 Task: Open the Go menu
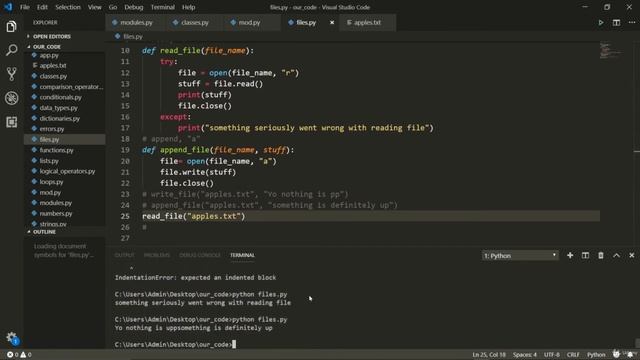[113, 7]
